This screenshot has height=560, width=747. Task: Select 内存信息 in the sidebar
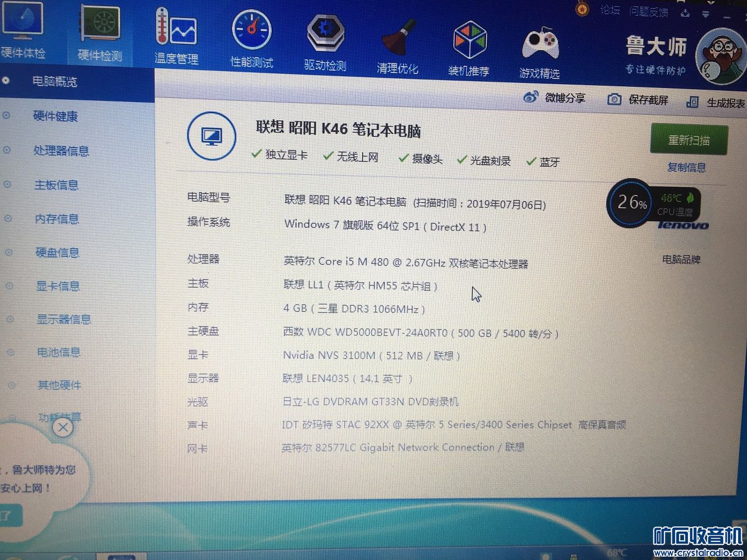tap(57, 219)
